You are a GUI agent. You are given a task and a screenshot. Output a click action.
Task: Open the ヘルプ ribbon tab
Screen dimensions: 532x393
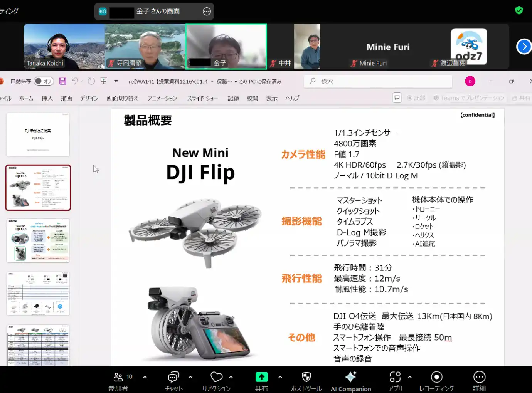tap(293, 98)
